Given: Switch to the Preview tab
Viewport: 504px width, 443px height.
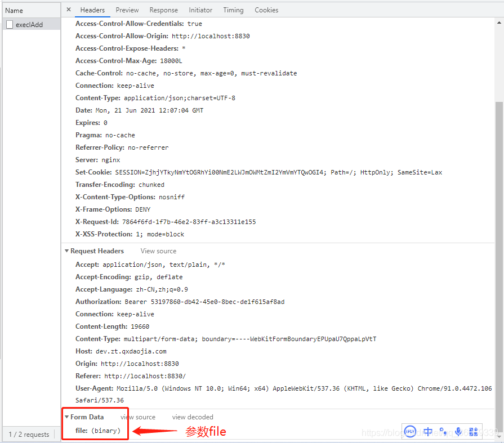Looking at the screenshot, I should coord(127,10).
